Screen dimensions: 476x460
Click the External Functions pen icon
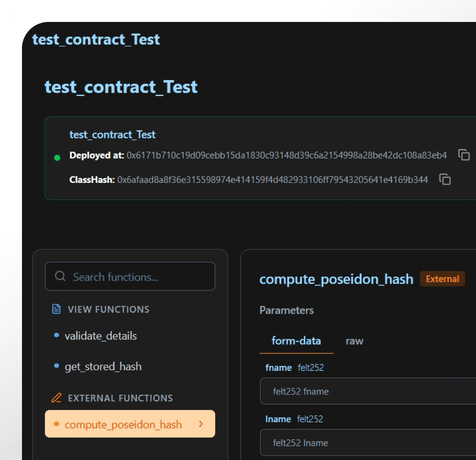click(x=57, y=398)
